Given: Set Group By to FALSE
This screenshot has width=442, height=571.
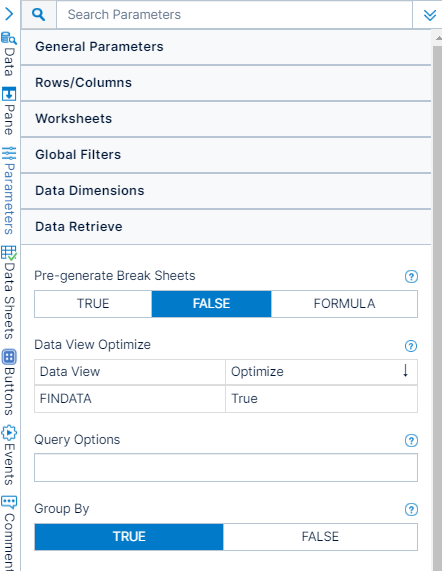Looking at the screenshot, I should 320,537.
